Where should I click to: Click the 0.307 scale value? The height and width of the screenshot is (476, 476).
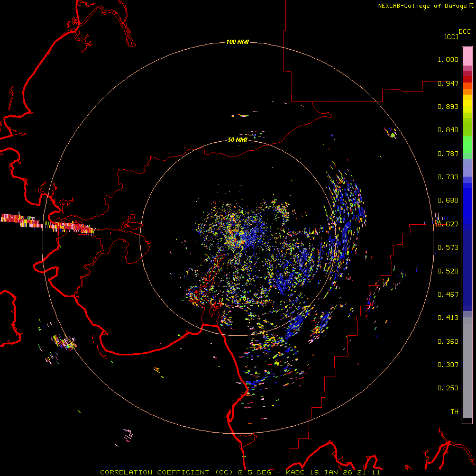coord(448,365)
